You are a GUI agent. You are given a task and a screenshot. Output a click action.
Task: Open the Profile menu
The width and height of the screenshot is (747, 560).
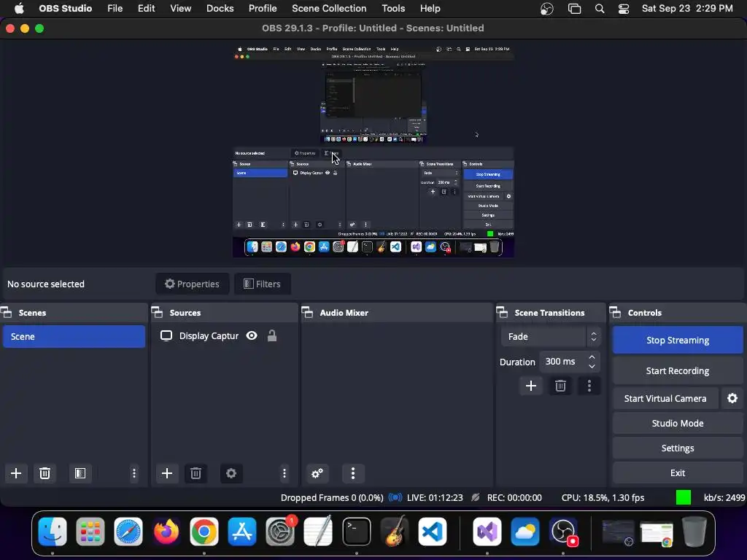(263, 9)
